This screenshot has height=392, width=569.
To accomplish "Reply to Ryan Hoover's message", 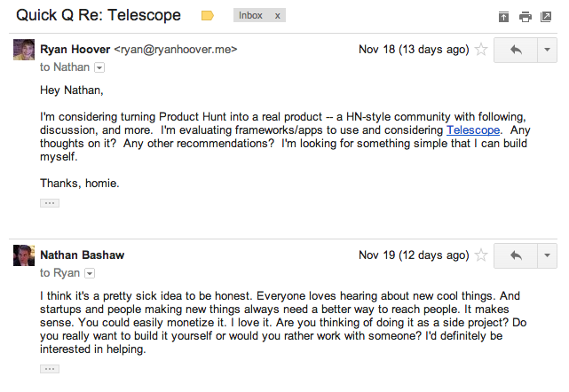I will point(516,50).
